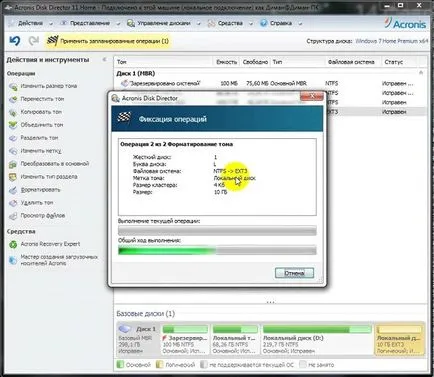Select the 68,26 ГБ NTFS partition block
This screenshot has height=377, width=434.
pyautogui.click(x=235, y=339)
